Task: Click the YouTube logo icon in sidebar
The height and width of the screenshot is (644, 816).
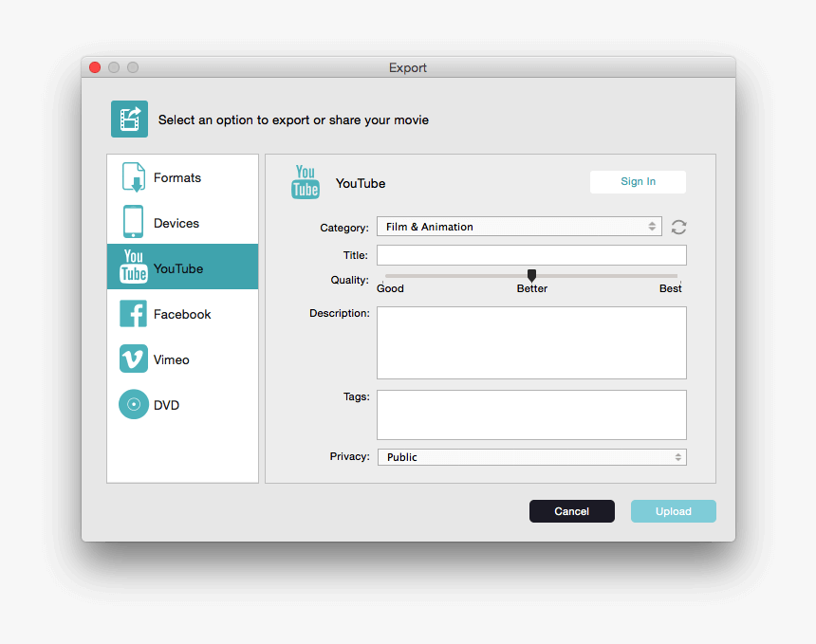Action: (133, 267)
